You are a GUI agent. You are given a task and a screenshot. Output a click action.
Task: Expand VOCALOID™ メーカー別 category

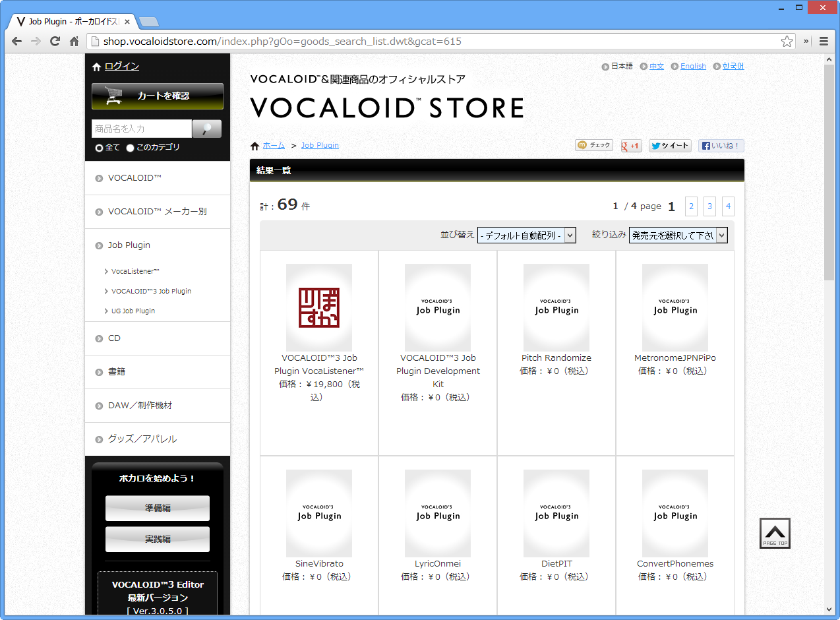pos(158,212)
